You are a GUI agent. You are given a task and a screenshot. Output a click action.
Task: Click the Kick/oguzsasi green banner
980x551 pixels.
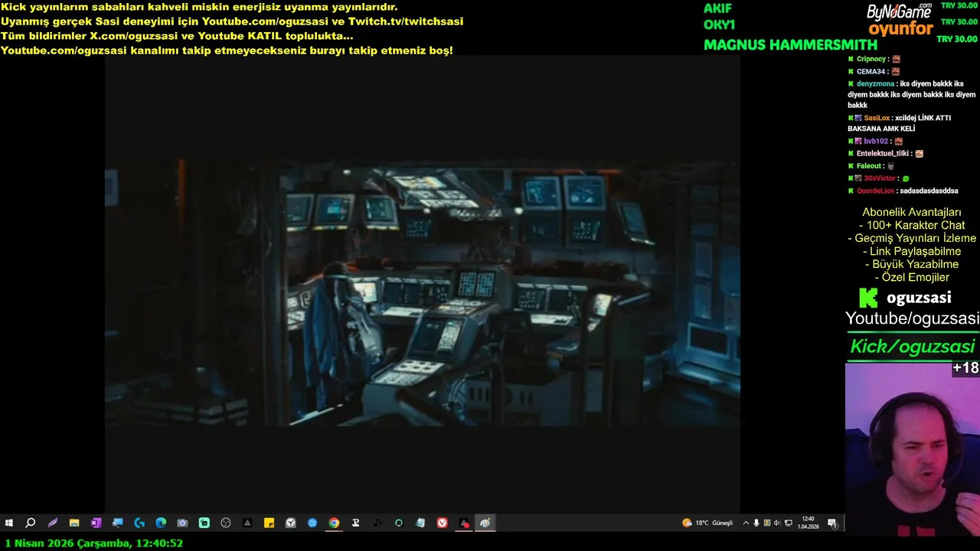click(x=913, y=346)
